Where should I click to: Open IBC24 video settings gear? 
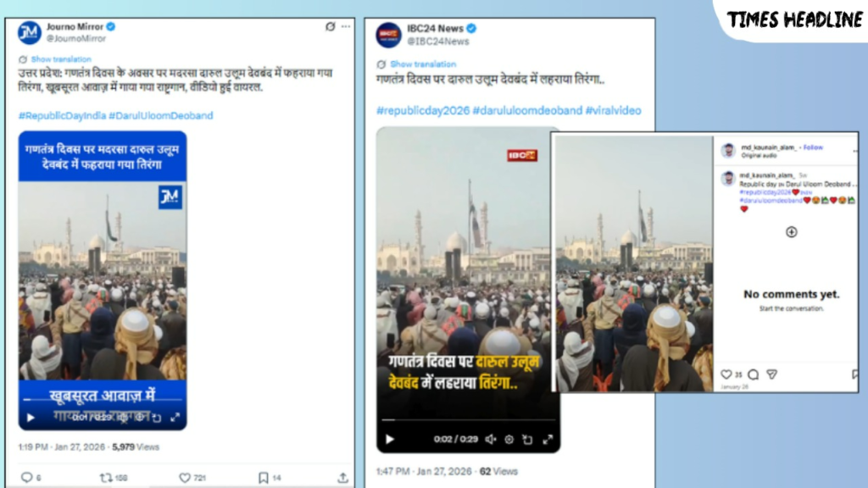[x=509, y=440]
